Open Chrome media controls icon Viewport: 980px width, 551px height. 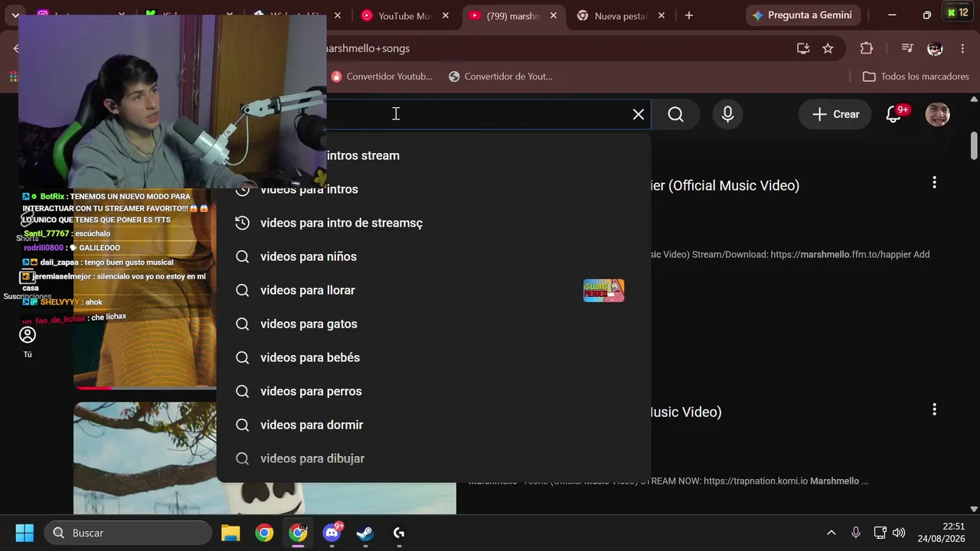pos(907,48)
